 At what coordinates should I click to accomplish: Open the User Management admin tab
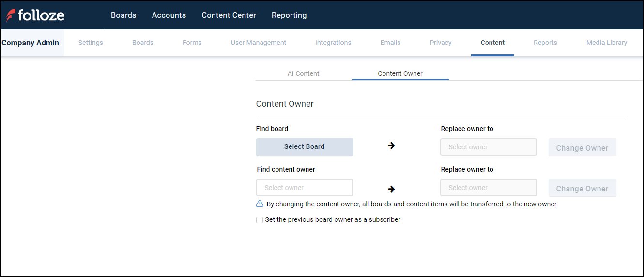coord(259,43)
